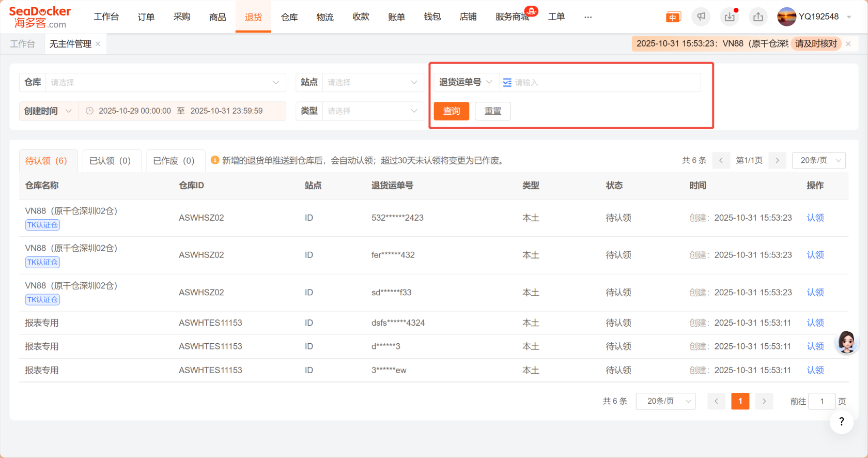Viewport: 868px width, 458px height.
Task: Open the top 20条/页 page size selector
Action: [x=819, y=161]
